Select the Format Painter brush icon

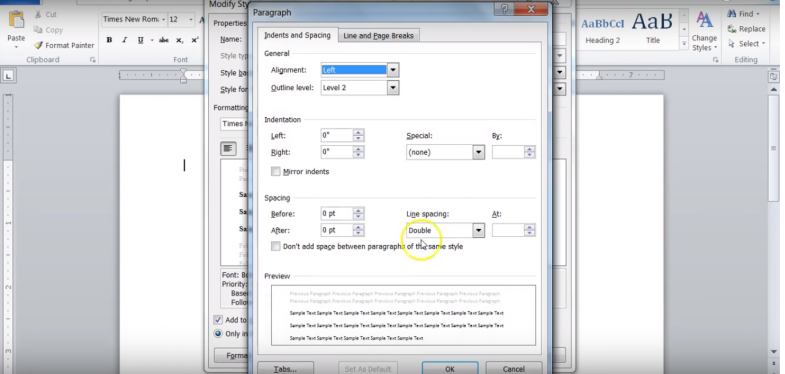coord(39,45)
